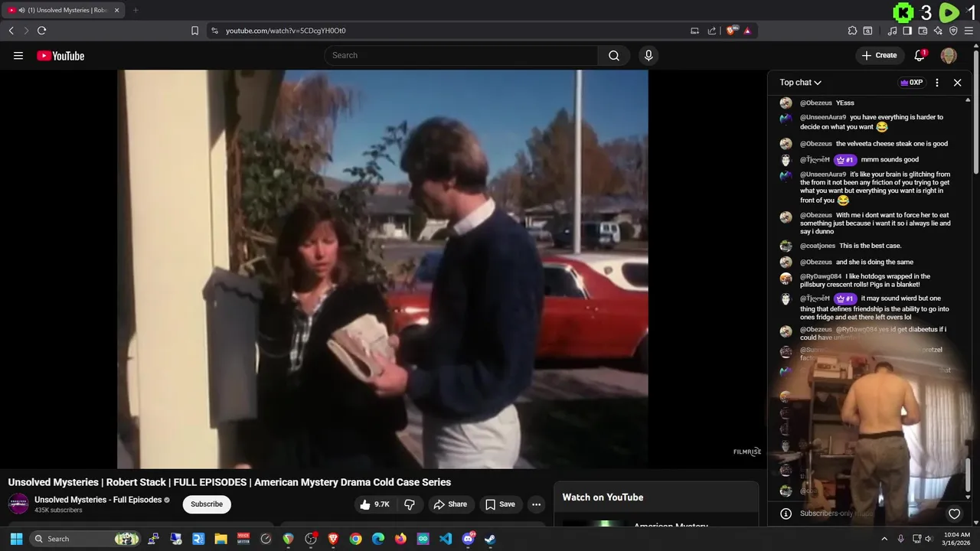View site information icon in address bar

pyautogui.click(x=214, y=31)
